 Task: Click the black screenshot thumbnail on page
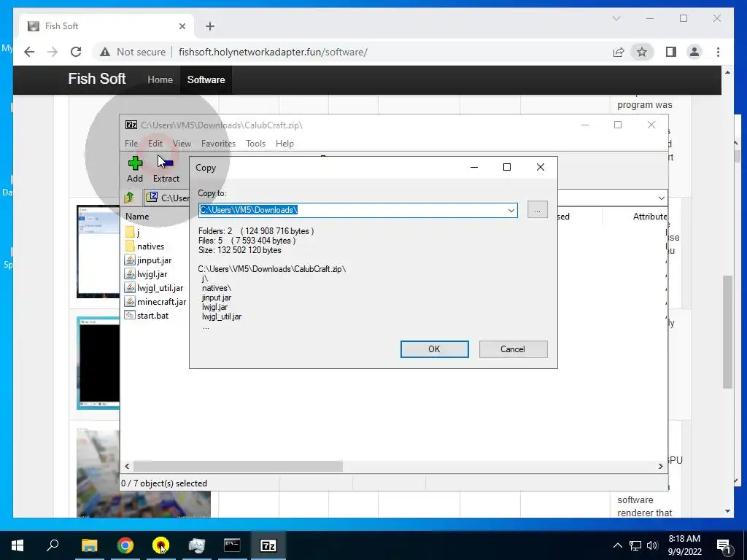(98, 363)
